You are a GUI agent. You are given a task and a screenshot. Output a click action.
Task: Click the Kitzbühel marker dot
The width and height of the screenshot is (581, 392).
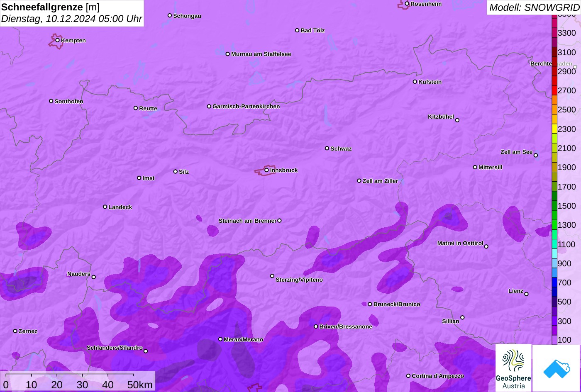pyautogui.click(x=457, y=120)
